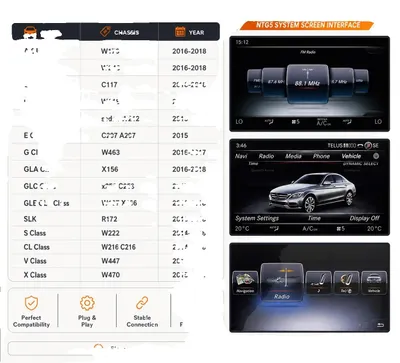Click chassis cell W222
The height and width of the screenshot is (363, 400).
pyautogui.click(x=110, y=233)
